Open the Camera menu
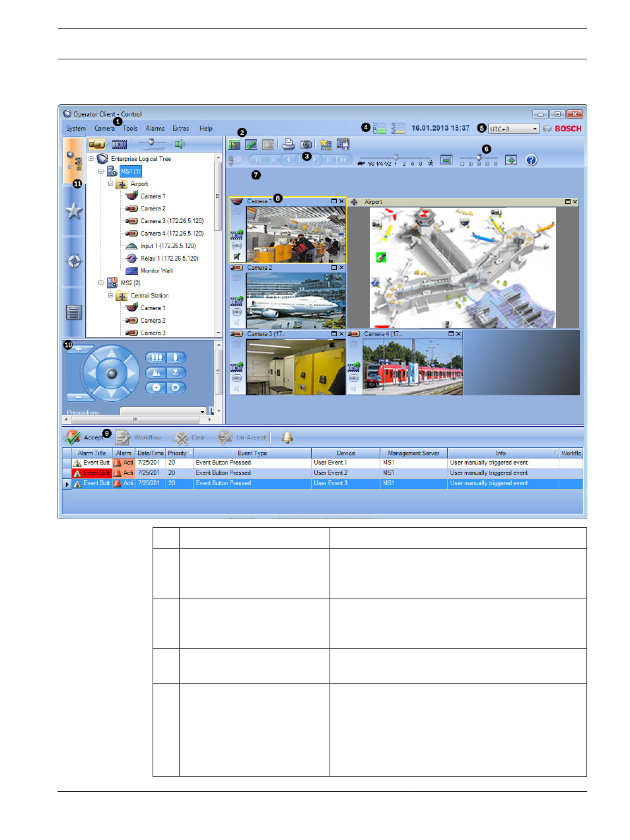The height and width of the screenshot is (840, 630). [x=104, y=129]
